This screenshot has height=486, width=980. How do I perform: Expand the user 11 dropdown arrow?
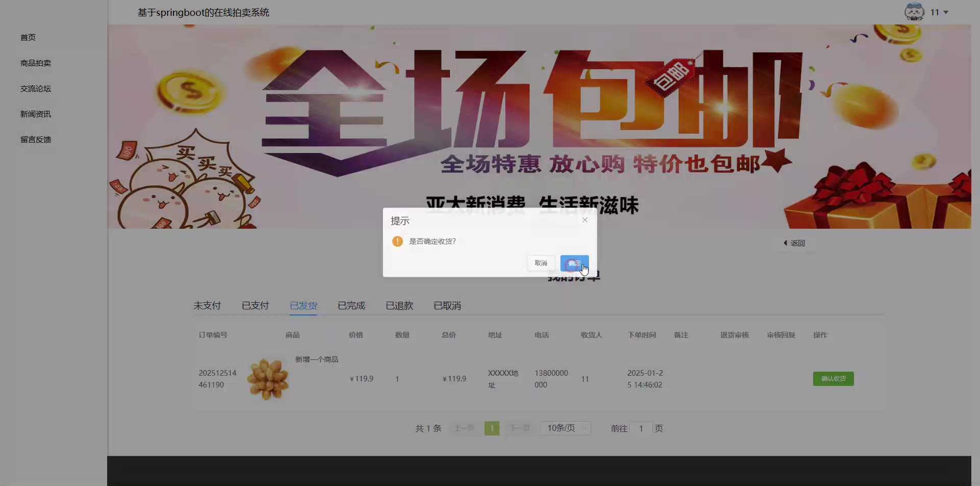point(946,12)
